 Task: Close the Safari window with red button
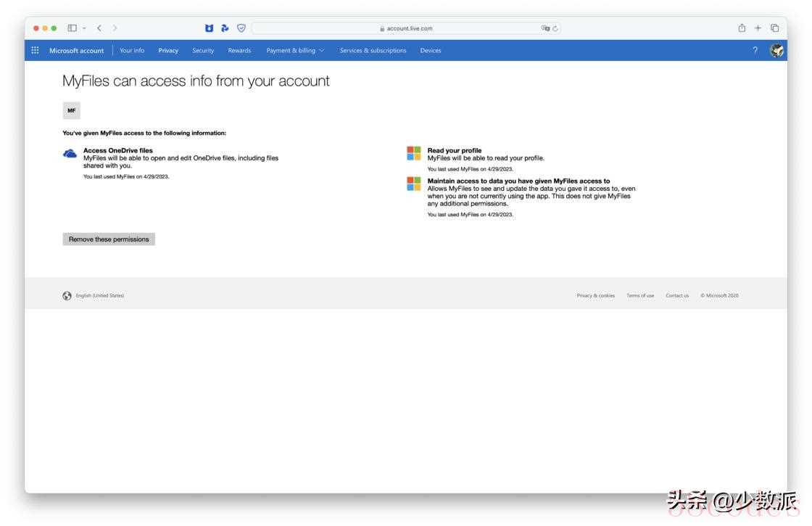[36, 28]
